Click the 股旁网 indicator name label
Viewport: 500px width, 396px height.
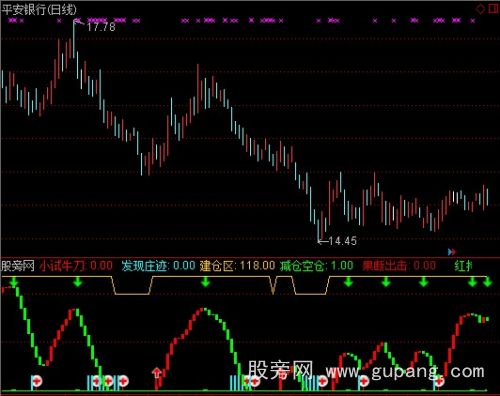pyautogui.click(x=18, y=266)
